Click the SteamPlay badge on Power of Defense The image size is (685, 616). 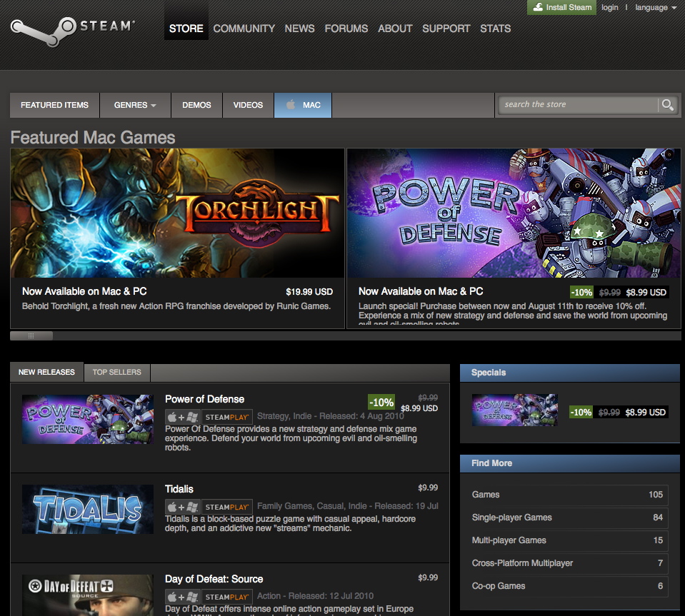227,417
